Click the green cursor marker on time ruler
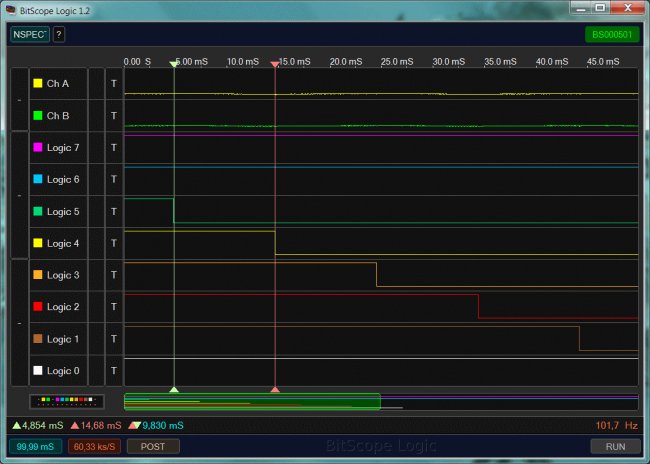 click(174, 64)
